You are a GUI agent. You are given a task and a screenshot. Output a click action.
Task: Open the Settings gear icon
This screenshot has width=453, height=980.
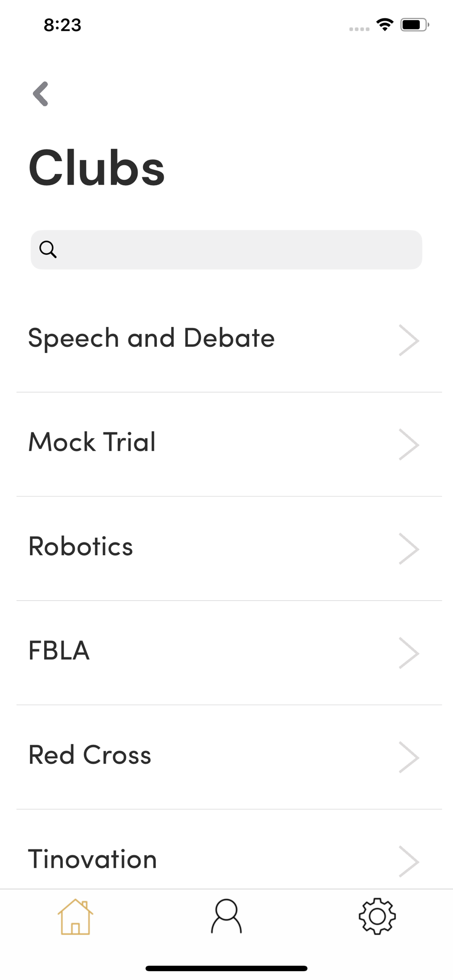pos(377,916)
